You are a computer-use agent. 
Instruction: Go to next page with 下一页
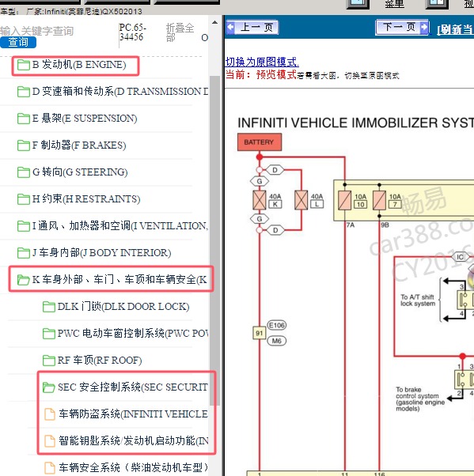pyautogui.click(x=402, y=28)
